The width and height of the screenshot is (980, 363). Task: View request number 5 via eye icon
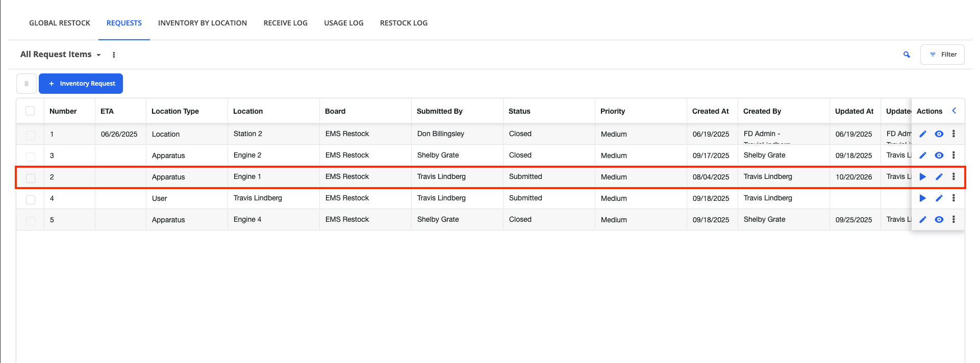[x=939, y=220]
